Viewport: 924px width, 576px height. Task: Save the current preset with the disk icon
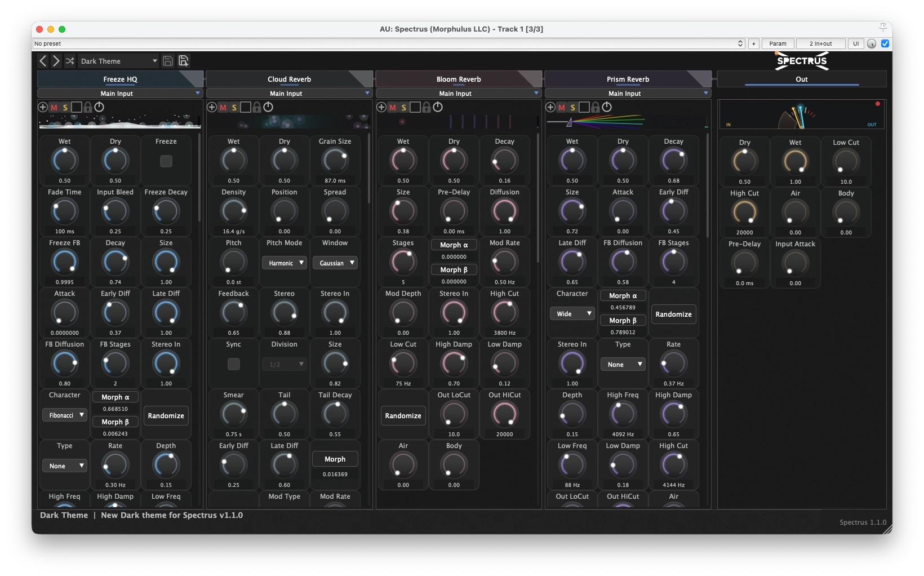pos(168,61)
